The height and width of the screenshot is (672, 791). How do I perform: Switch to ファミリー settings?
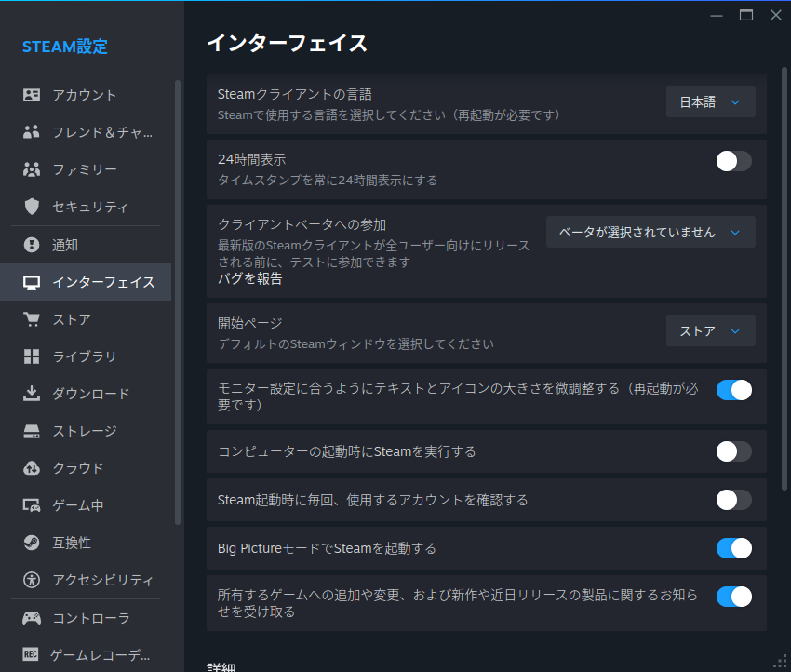point(86,169)
